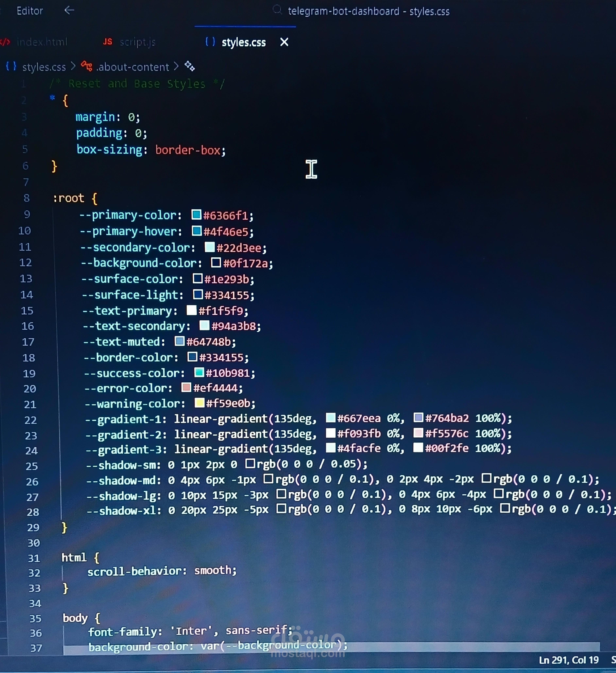Click the 'margin' property on line 3
616x673 pixels.
pyautogui.click(x=95, y=117)
